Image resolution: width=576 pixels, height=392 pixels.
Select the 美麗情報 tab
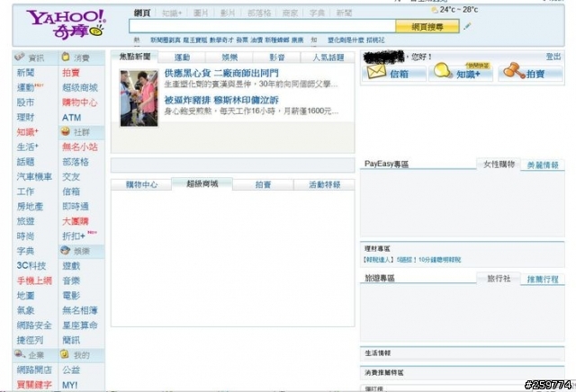[543, 165]
